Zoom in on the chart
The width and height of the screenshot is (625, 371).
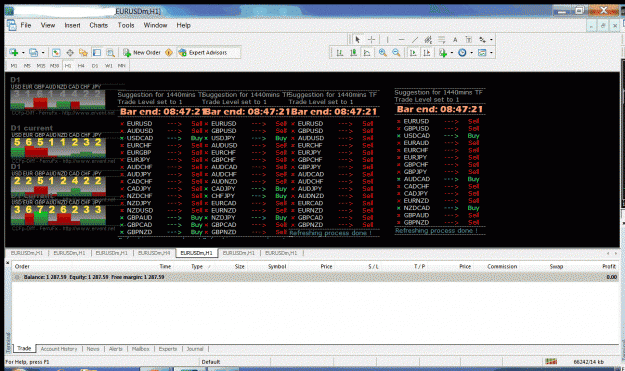click(x=383, y=53)
